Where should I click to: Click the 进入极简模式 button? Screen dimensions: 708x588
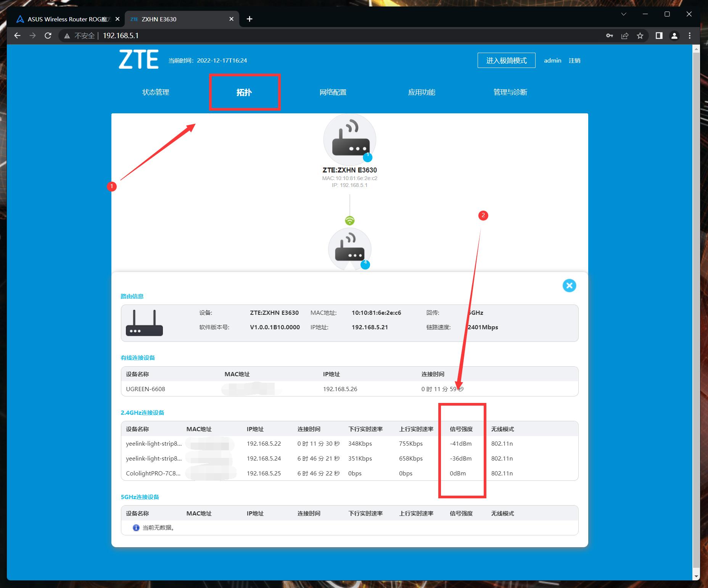506,60
